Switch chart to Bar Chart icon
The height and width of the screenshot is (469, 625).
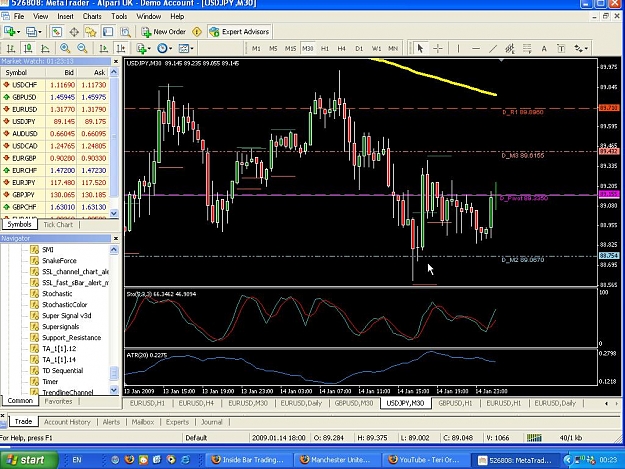(x=11, y=49)
